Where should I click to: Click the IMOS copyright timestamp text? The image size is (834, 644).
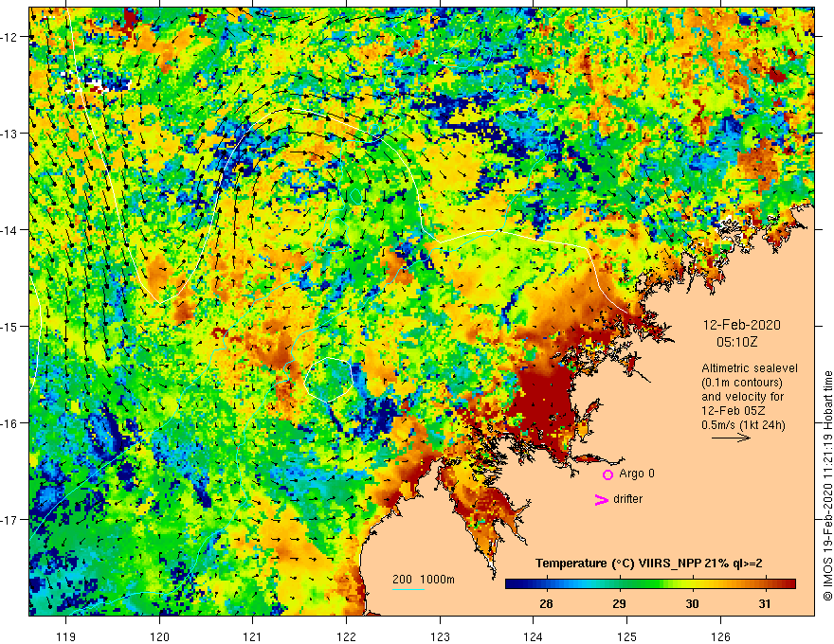click(x=827, y=486)
